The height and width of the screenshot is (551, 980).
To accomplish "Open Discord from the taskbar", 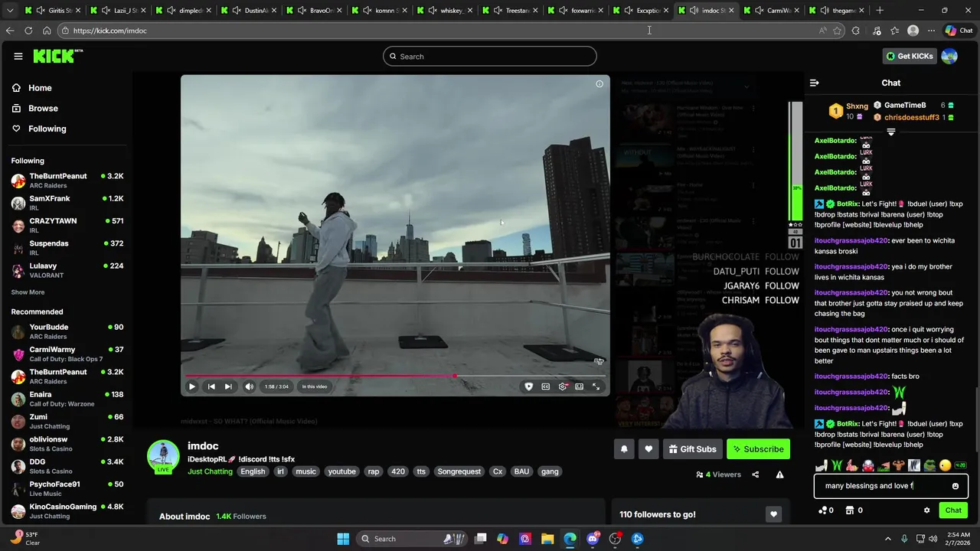I will click(x=593, y=539).
